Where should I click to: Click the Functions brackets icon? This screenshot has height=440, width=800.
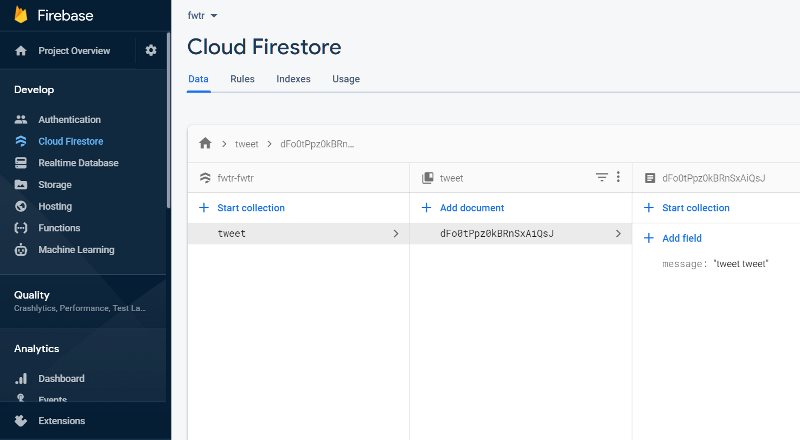tap(21, 228)
